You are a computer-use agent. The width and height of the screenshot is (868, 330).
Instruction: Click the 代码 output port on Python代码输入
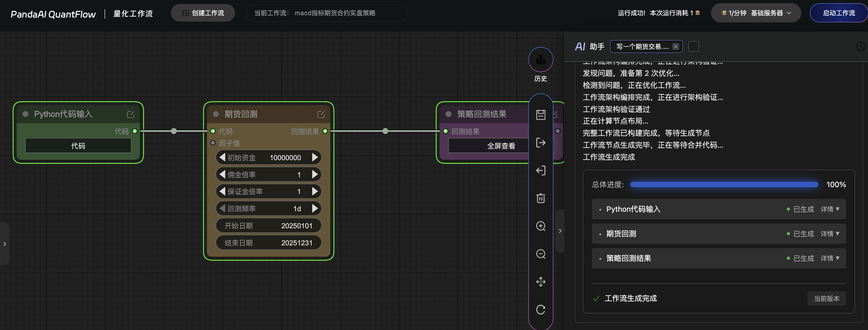(135, 131)
